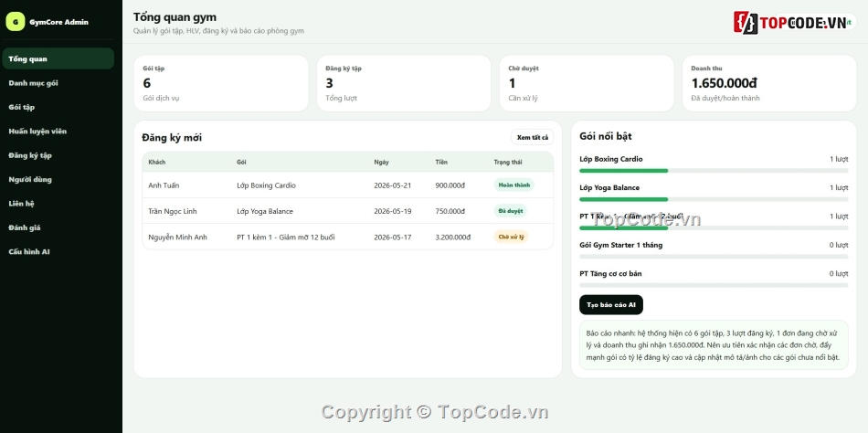Click customer name Nguyễn Minh Anh
Viewport: 868px width, 433px height.
click(x=177, y=237)
